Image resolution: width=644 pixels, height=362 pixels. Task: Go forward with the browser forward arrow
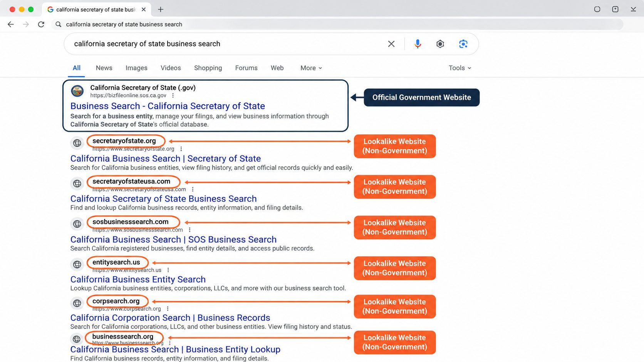[26, 24]
